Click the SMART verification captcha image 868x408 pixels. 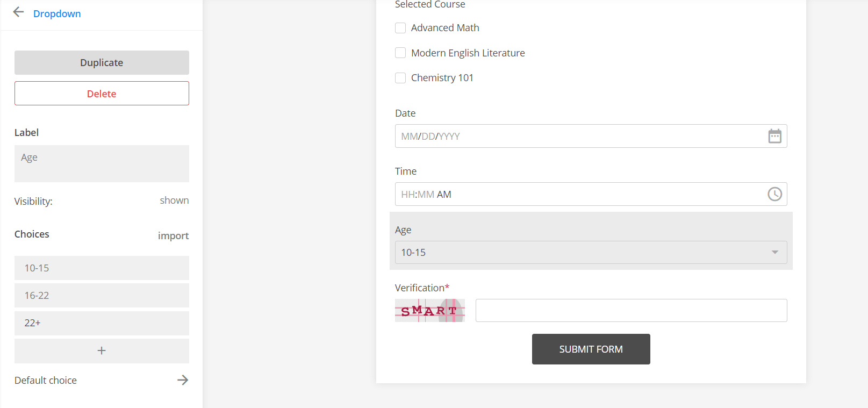tap(429, 310)
